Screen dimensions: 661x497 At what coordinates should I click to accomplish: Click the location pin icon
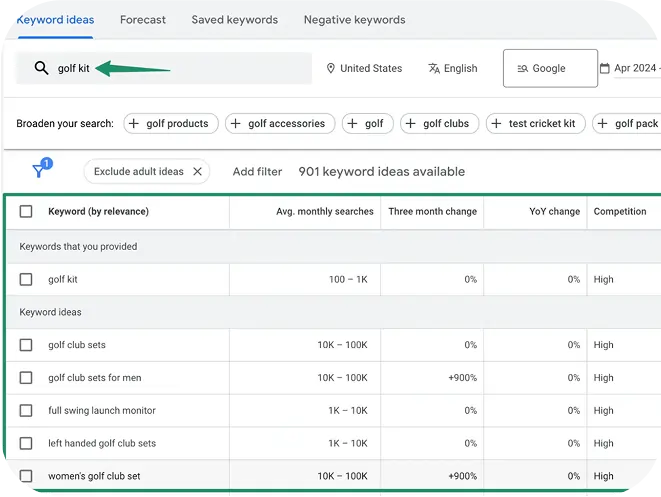click(x=331, y=69)
